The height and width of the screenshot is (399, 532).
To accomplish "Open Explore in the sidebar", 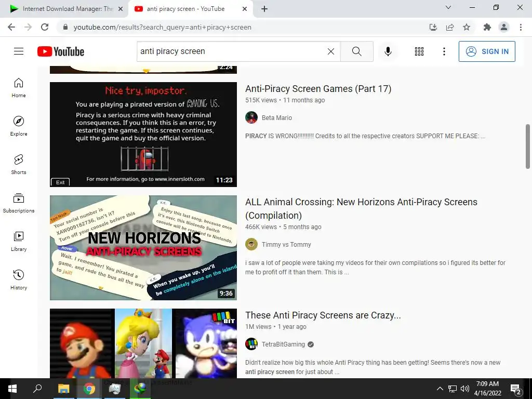I will coord(19,126).
